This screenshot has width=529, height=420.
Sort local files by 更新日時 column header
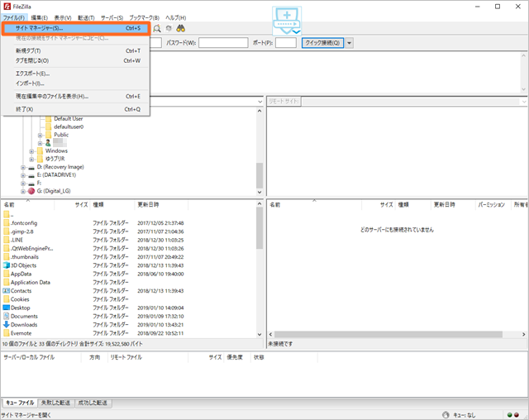(x=149, y=203)
